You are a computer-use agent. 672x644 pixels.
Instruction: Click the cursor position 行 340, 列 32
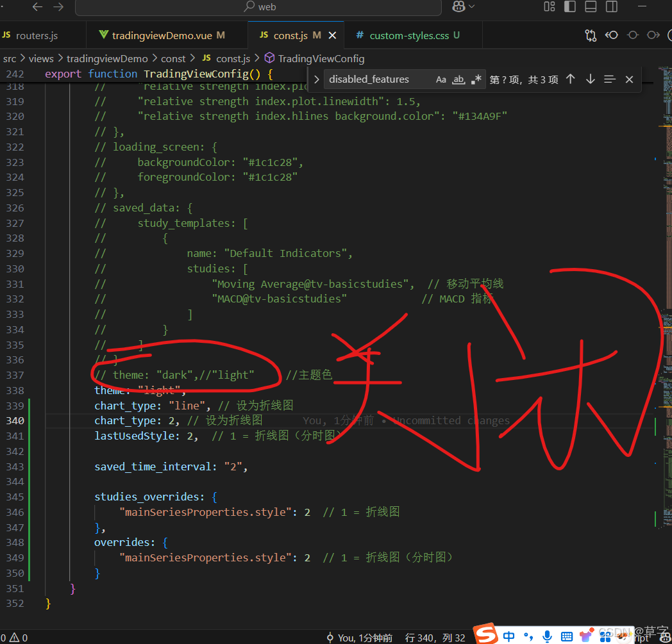(x=435, y=638)
